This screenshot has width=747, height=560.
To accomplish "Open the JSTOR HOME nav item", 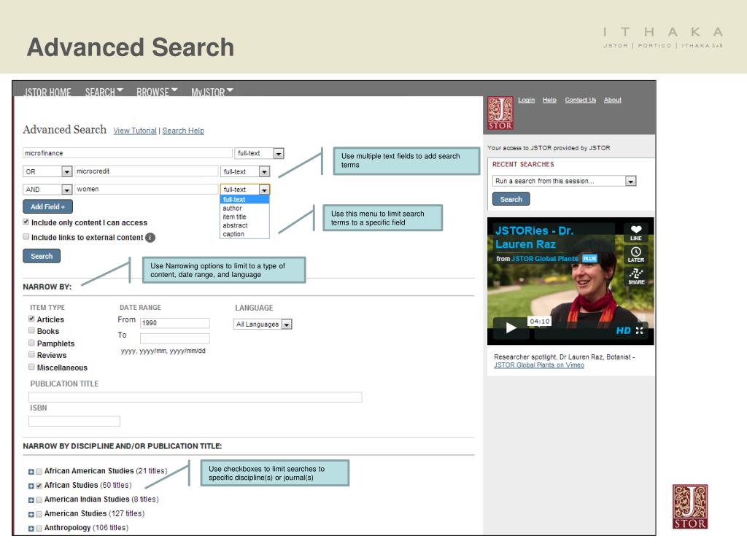I will [47, 92].
